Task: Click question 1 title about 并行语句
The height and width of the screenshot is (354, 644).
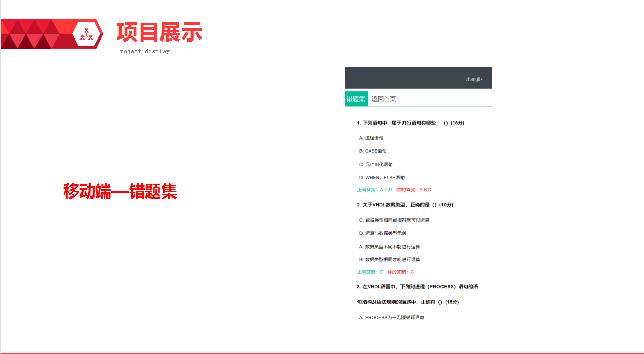Action: (x=411, y=123)
